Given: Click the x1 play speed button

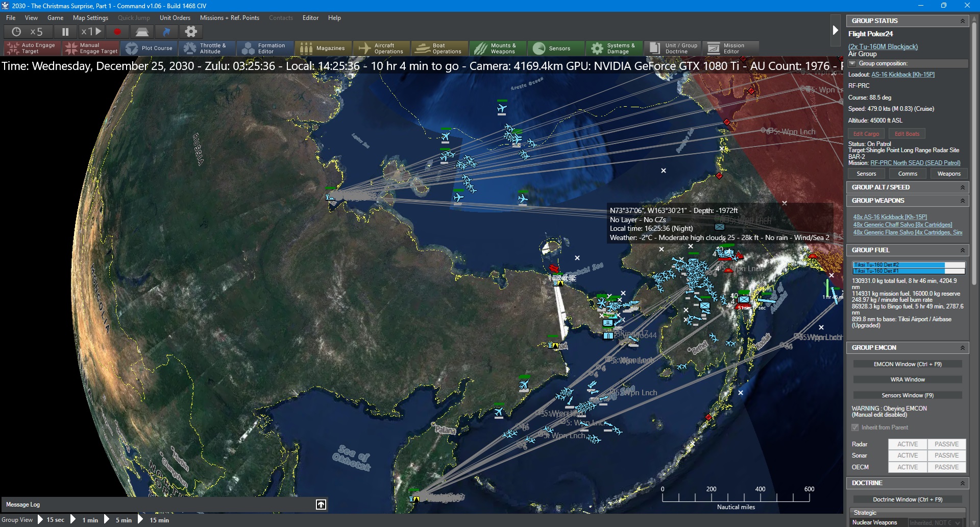Looking at the screenshot, I should click(x=91, y=32).
